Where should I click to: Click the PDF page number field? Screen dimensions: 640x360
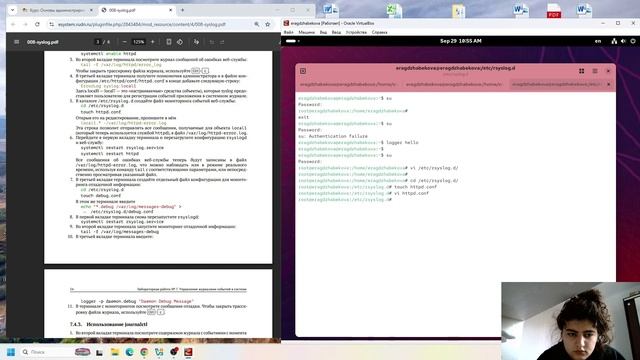click(98, 42)
